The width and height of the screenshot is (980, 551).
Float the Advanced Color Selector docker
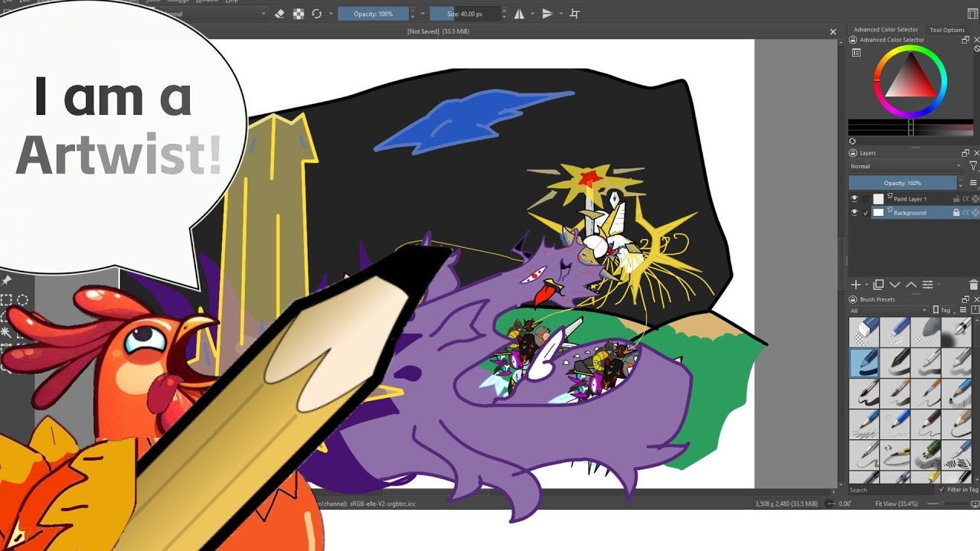pos(965,40)
